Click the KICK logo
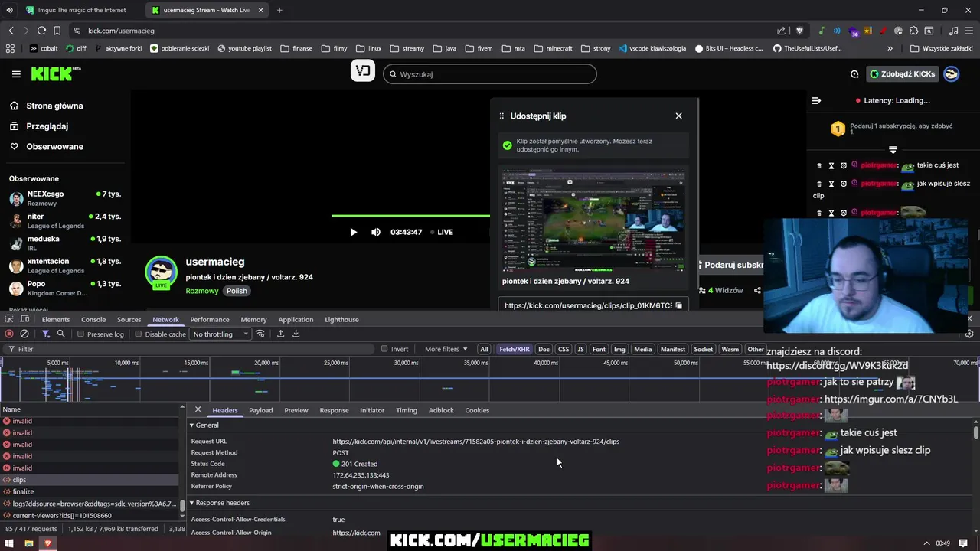Viewport: 980px width, 551px height. (55, 73)
